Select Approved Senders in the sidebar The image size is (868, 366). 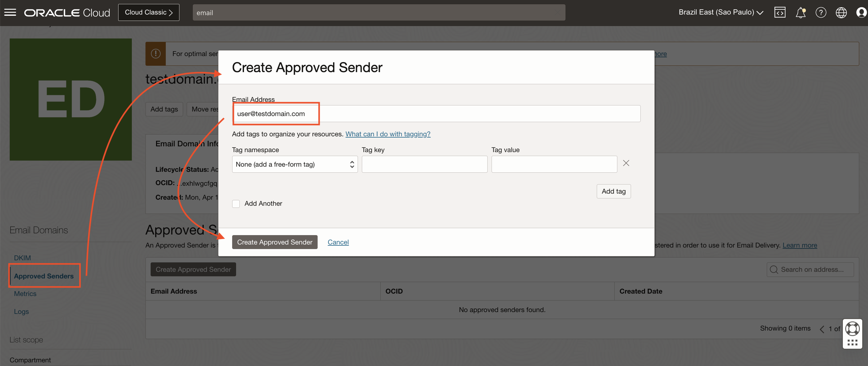coord(44,276)
